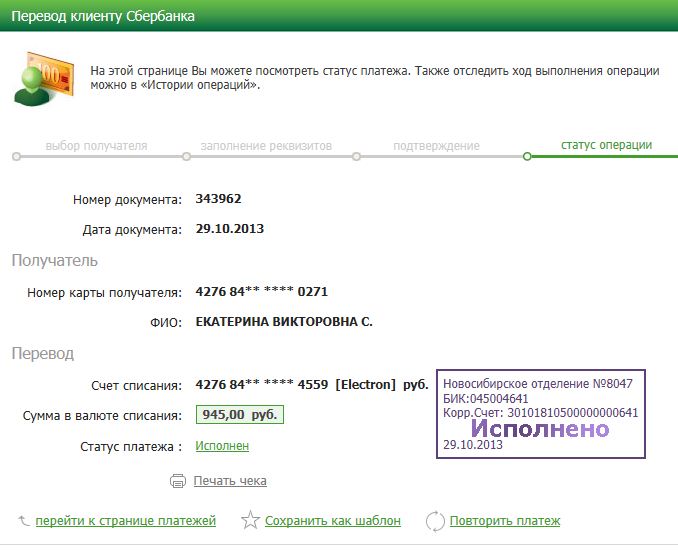Click the Счет списания label
This screenshot has height=558, width=678.
pos(137,386)
